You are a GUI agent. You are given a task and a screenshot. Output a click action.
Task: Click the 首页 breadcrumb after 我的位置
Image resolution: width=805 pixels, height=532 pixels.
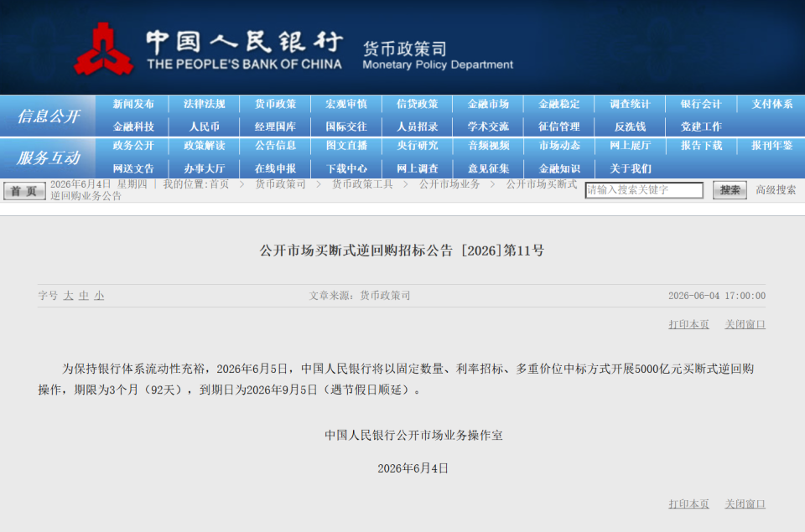219,184
